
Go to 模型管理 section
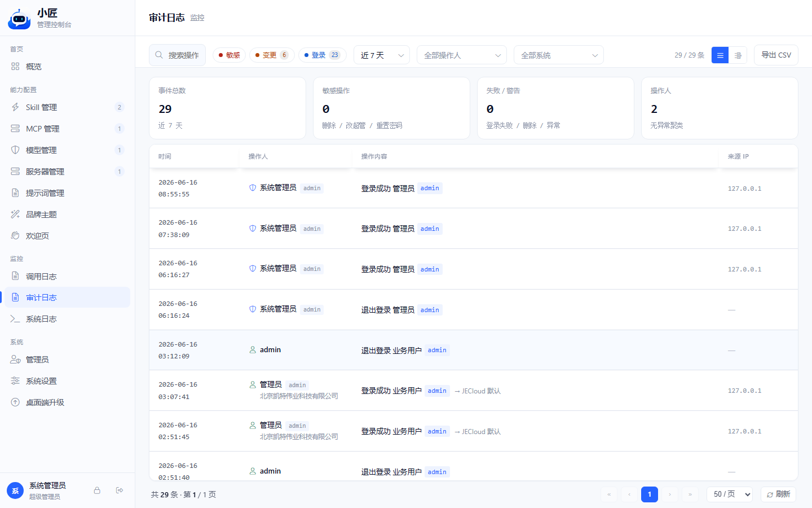coord(68,150)
